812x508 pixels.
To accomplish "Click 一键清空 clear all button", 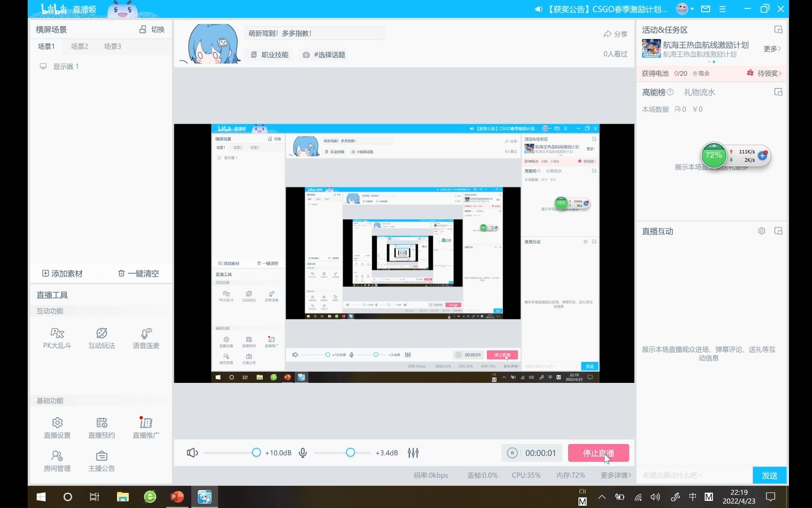I will pos(138,273).
